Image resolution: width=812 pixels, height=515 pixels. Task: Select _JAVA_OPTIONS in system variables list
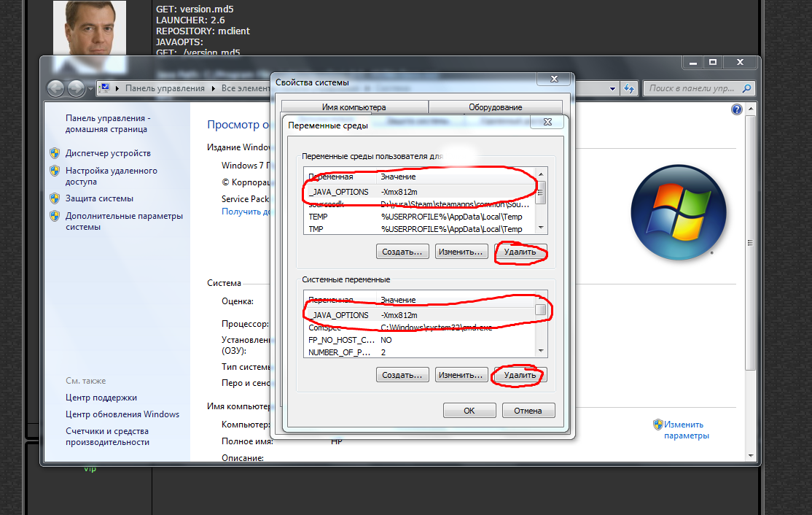pos(419,316)
